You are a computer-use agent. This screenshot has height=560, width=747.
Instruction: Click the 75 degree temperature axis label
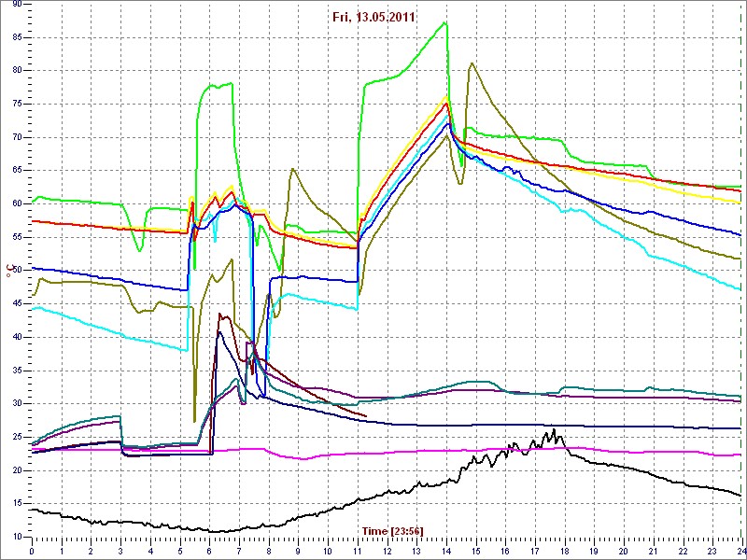pos(15,104)
